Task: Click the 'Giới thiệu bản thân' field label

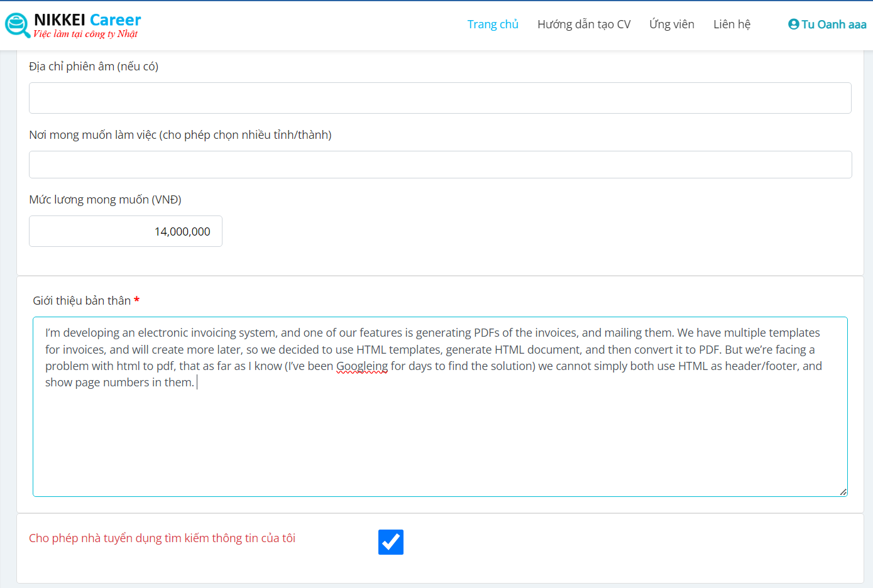Action: [82, 301]
